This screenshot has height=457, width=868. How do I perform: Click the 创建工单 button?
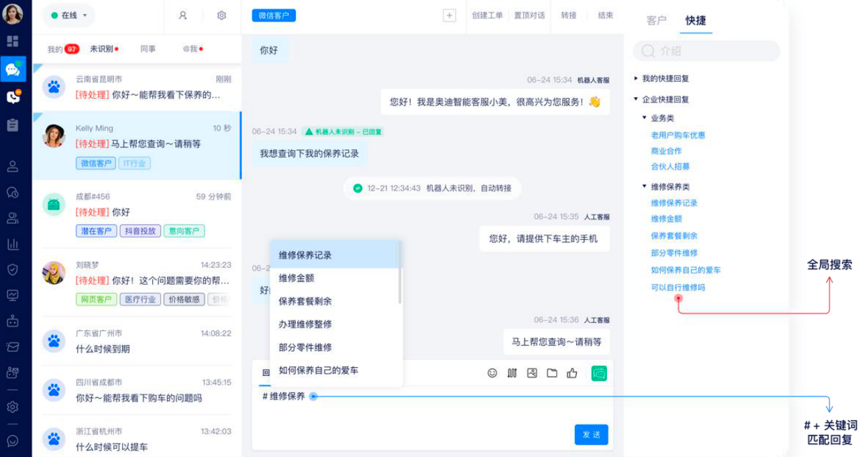point(487,15)
